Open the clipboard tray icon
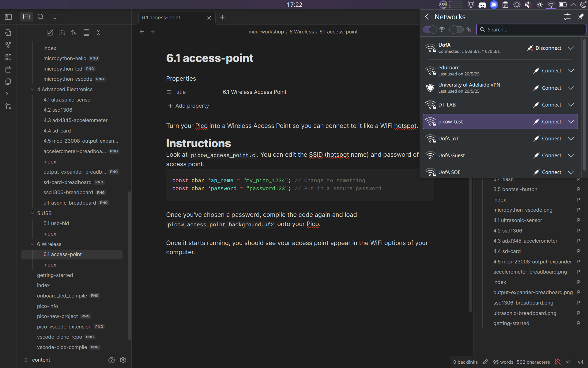 tap(505, 5)
